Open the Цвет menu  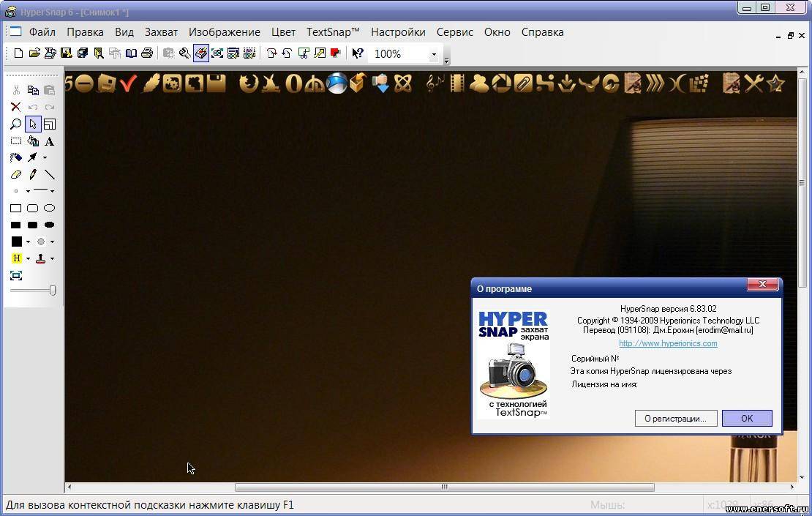pos(283,32)
